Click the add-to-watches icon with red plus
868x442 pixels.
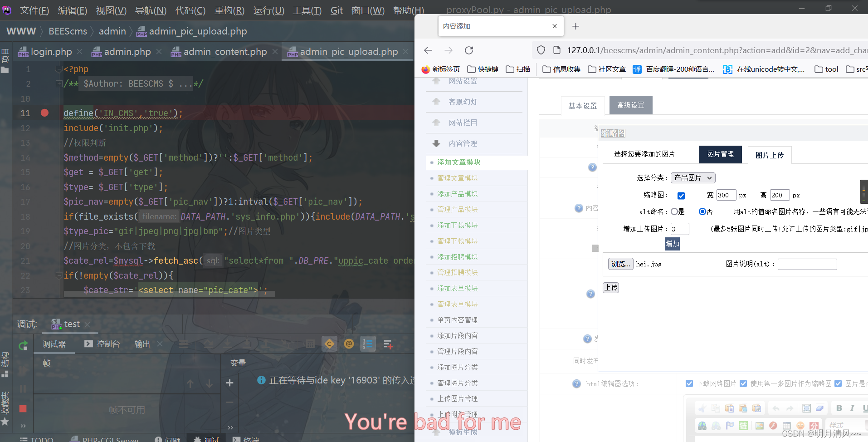(388, 344)
